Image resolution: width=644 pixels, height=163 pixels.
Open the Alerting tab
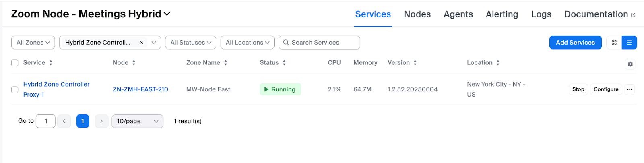[502, 14]
